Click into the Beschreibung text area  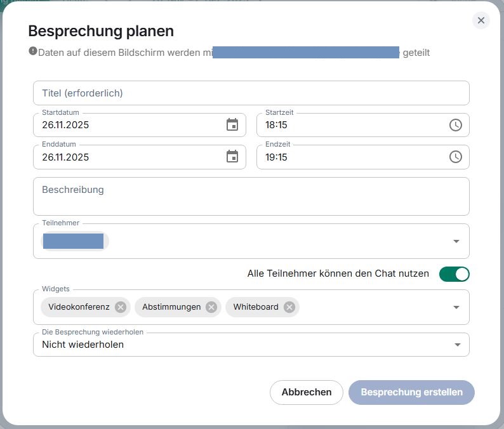pos(251,196)
